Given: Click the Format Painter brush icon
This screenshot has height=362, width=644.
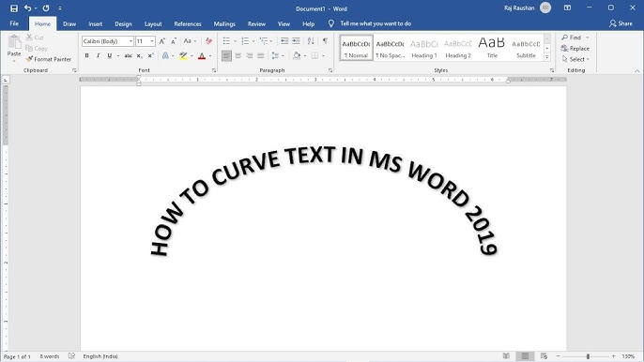Looking at the screenshot, I should point(29,59).
